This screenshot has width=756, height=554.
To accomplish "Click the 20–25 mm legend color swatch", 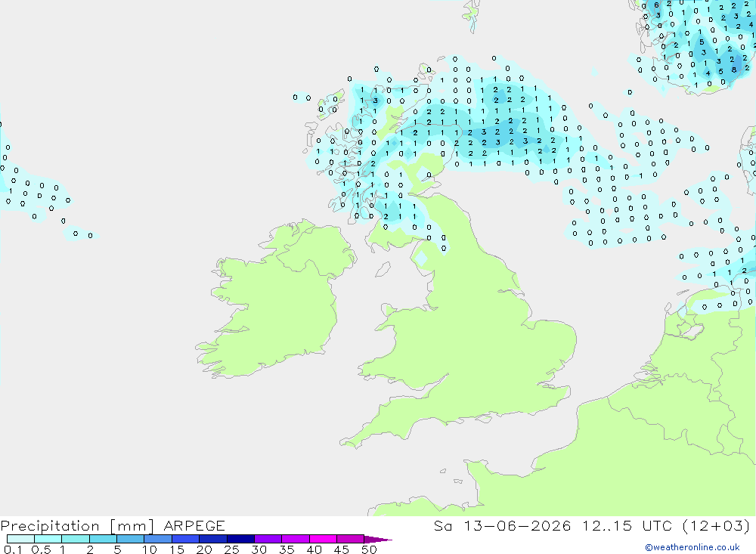I will pyautogui.click(x=213, y=539).
